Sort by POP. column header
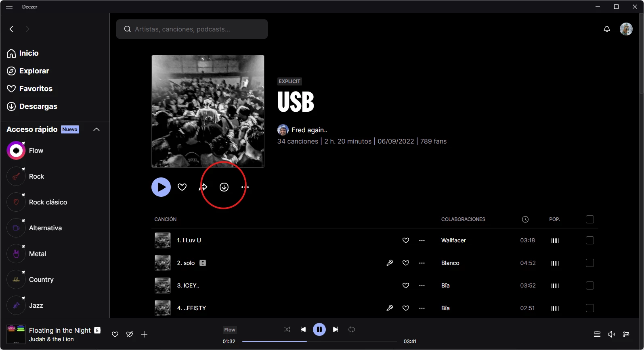 554,219
